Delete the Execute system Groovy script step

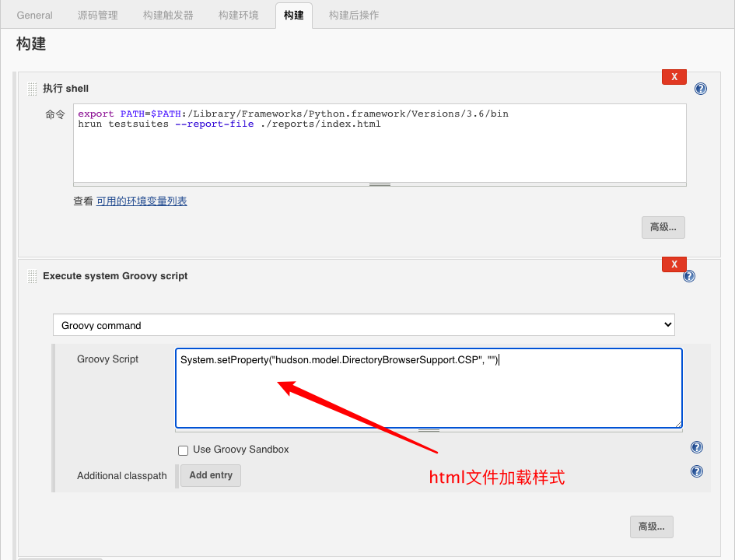(x=674, y=264)
